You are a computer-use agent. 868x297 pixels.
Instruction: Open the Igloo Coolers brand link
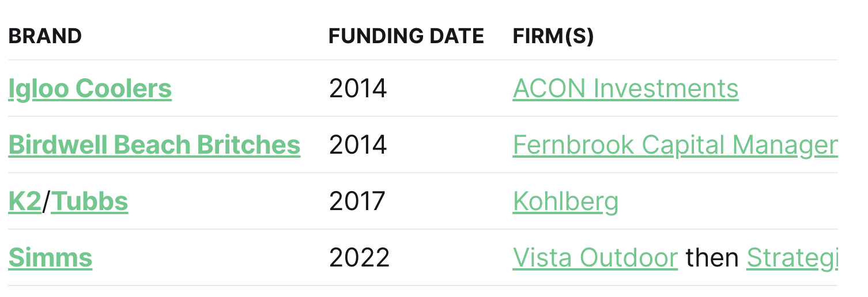[x=90, y=89]
